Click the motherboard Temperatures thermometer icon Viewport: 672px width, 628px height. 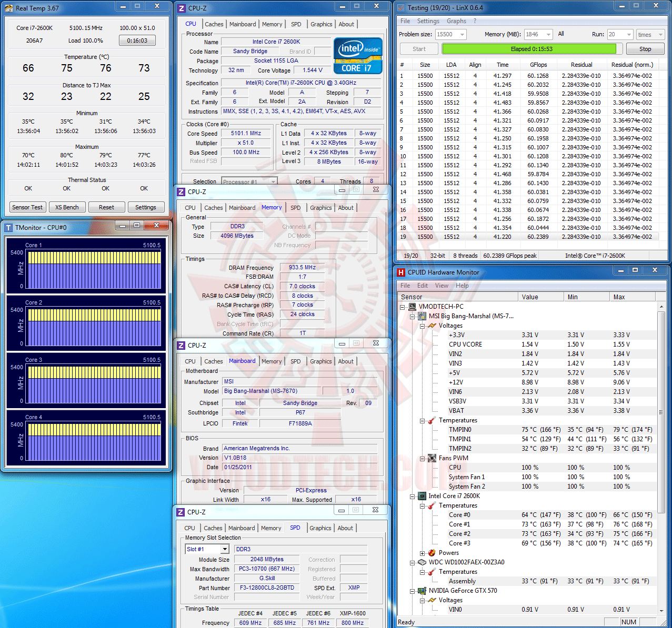point(432,420)
